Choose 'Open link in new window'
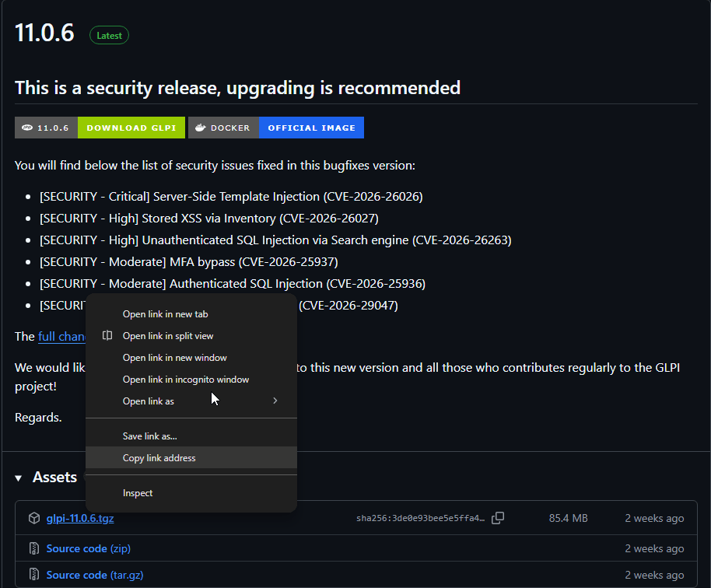Screen dimensions: 711x588 [174, 358]
